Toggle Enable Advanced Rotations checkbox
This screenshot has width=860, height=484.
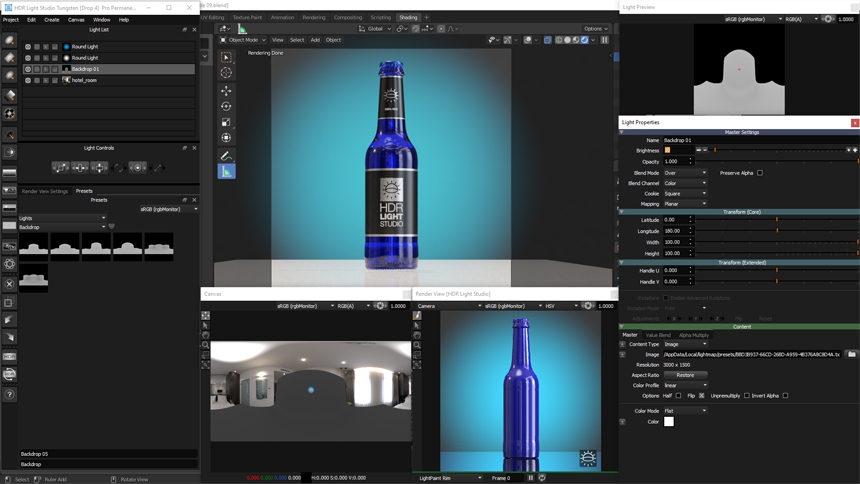(x=666, y=298)
